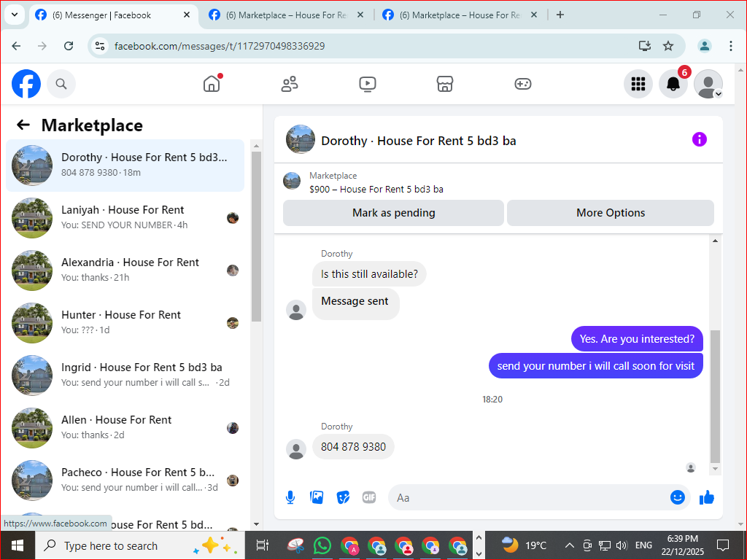Open the Laniyah House For Rent conversation
The width and height of the screenshot is (747, 560).
click(125, 217)
